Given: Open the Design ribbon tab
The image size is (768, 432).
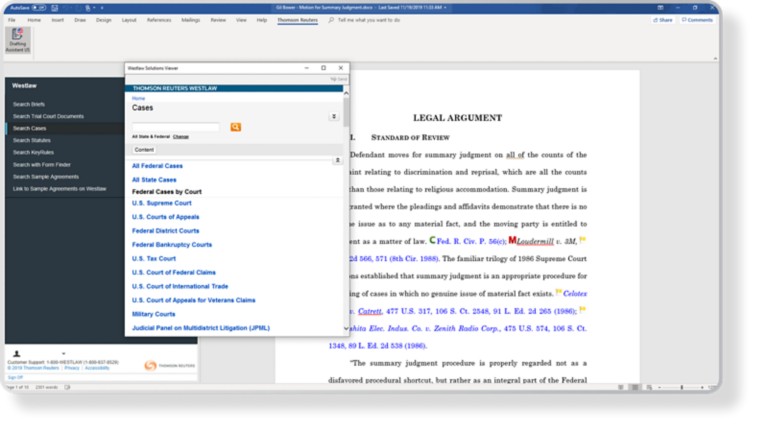Looking at the screenshot, I should click(103, 20).
